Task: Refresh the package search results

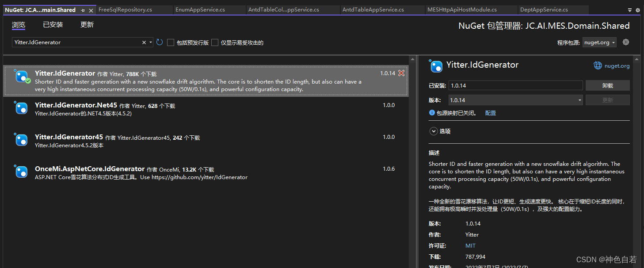Action: (x=159, y=42)
